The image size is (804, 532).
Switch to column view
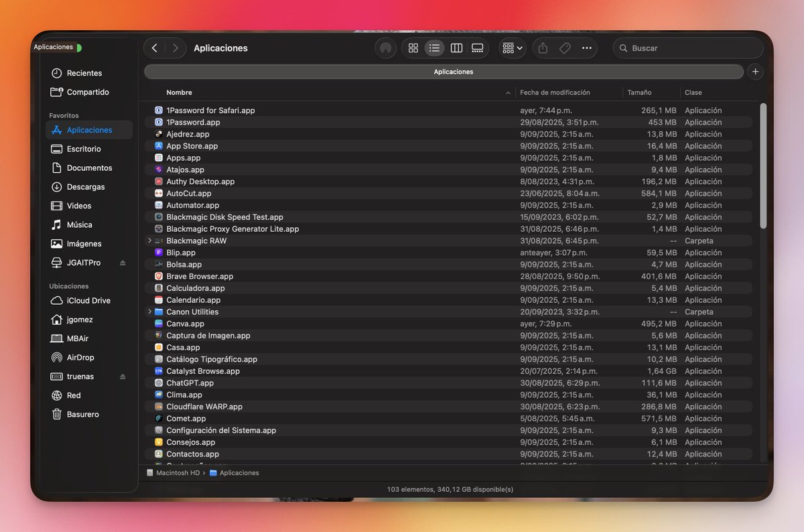456,48
